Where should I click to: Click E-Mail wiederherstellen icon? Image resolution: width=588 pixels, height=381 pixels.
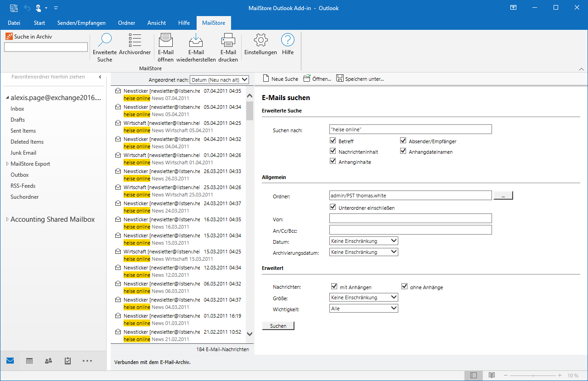(196, 41)
